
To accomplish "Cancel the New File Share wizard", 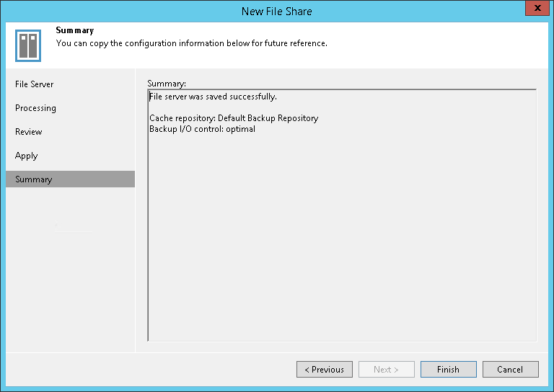I will (x=511, y=369).
